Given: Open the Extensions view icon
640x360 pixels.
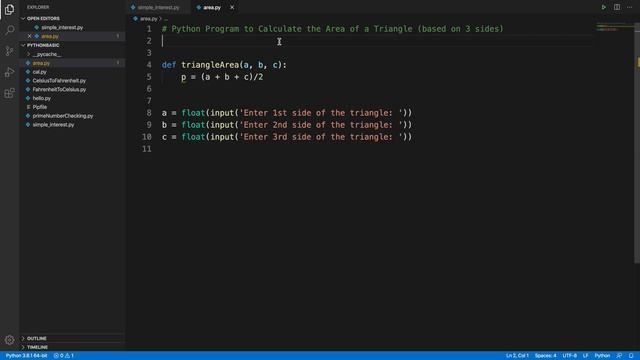Looking at the screenshot, I should click(9, 93).
